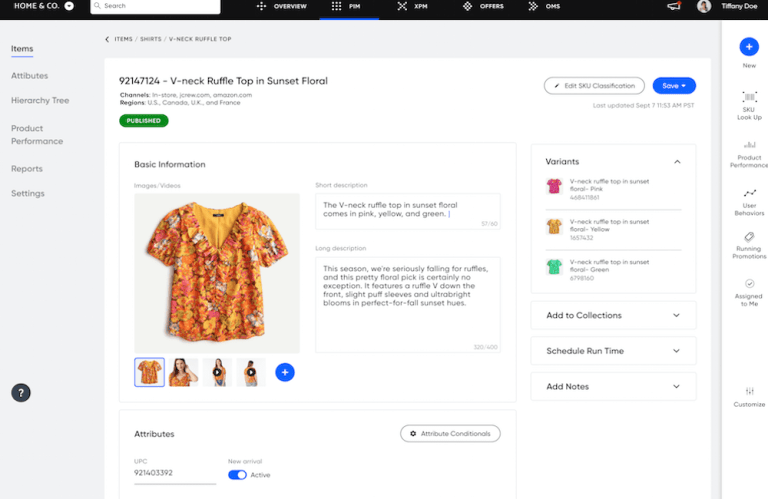Viewport: 768px width, 499px height.
Task: Toggle the New arrival Active switch
Action: click(237, 475)
